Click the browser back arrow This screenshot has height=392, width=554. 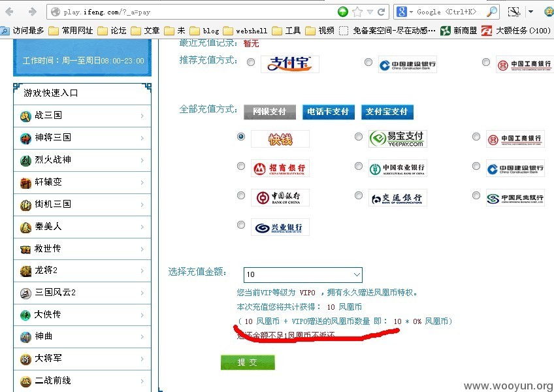[9, 12]
